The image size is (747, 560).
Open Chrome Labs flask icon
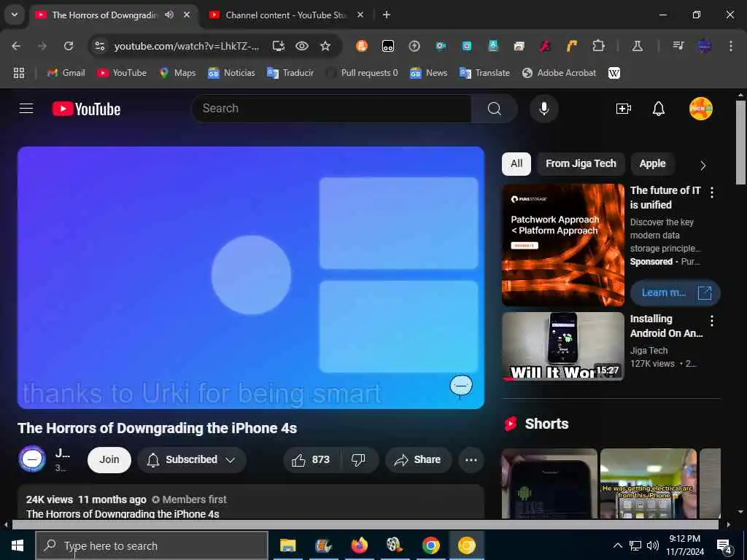tap(637, 46)
